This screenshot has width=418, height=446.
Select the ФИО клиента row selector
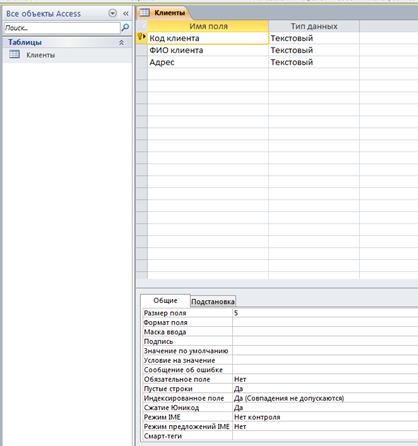tap(142, 50)
